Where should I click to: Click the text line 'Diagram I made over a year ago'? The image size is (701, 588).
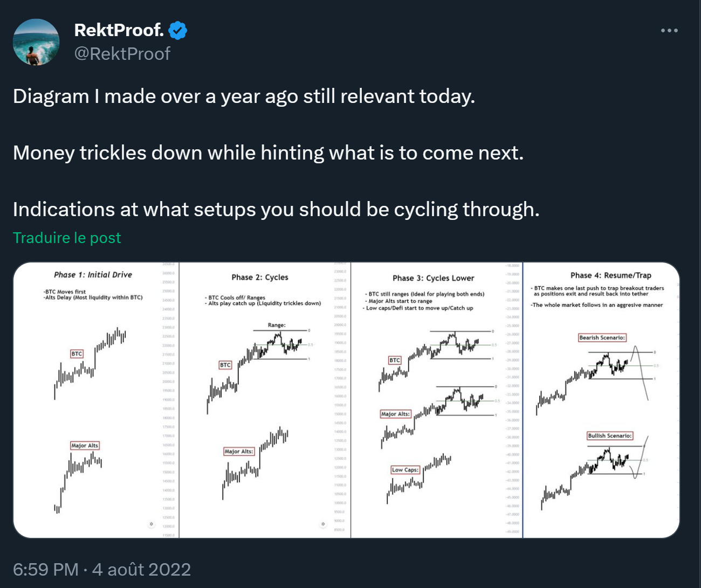coord(244,96)
